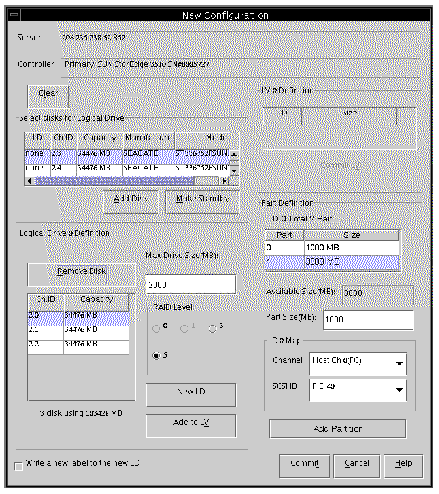
Task: Click the Add Disk button
Action: [131, 201]
